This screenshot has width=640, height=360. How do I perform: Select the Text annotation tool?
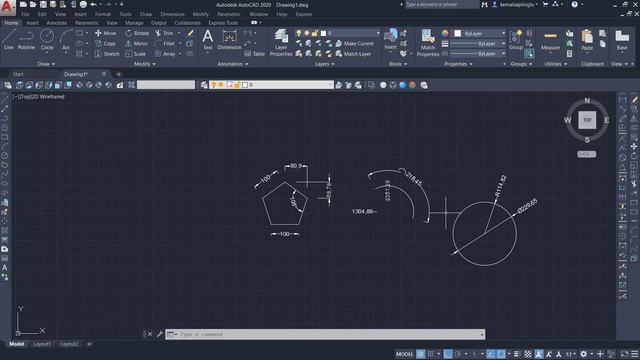click(x=208, y=40)
